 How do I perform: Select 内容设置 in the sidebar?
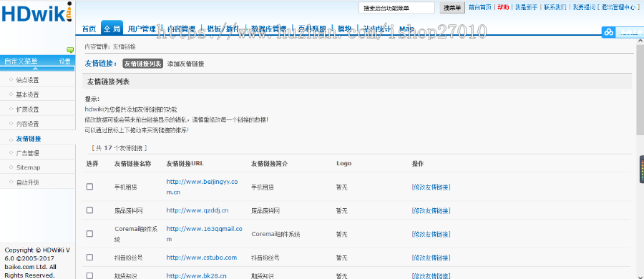tap(27, 124)
